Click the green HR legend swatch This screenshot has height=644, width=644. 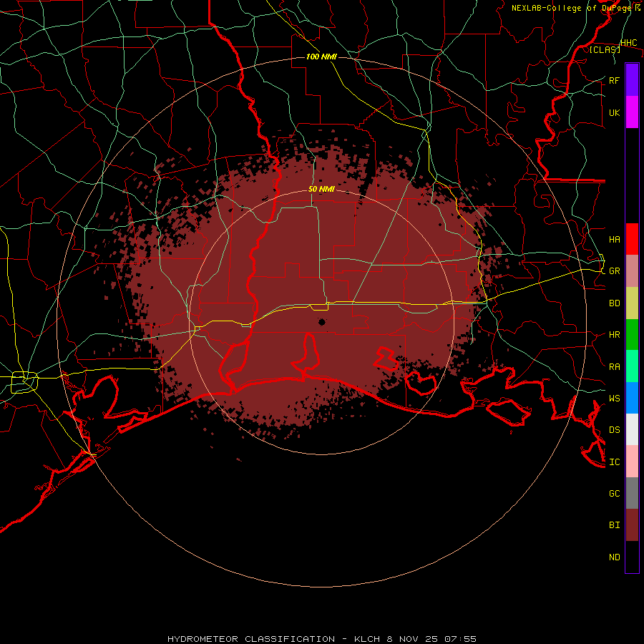632,335
